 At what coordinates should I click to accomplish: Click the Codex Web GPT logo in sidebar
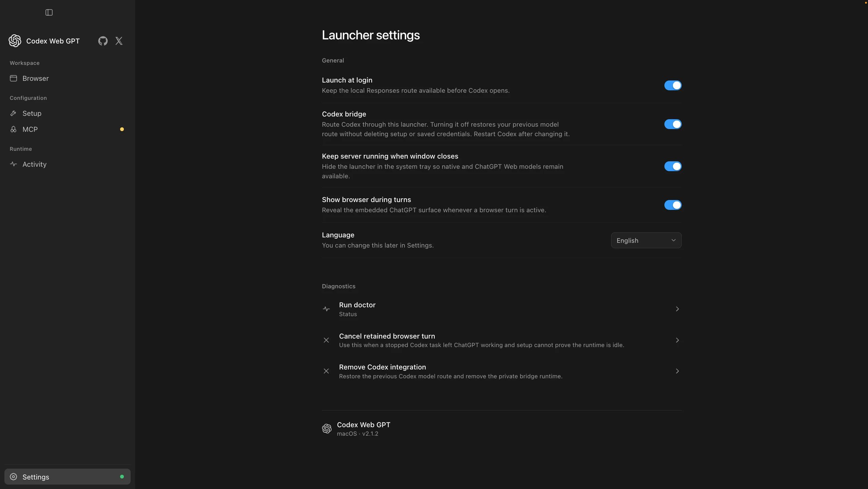click(15, 41)
